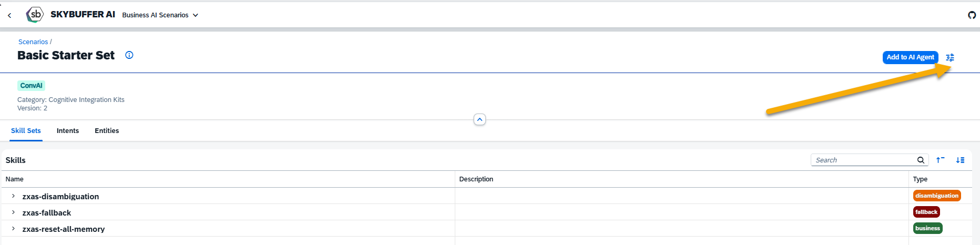980x245 pixels.
Task: Open the settings sliders icon beside Add to AI Agent
Action: point(950,57)
